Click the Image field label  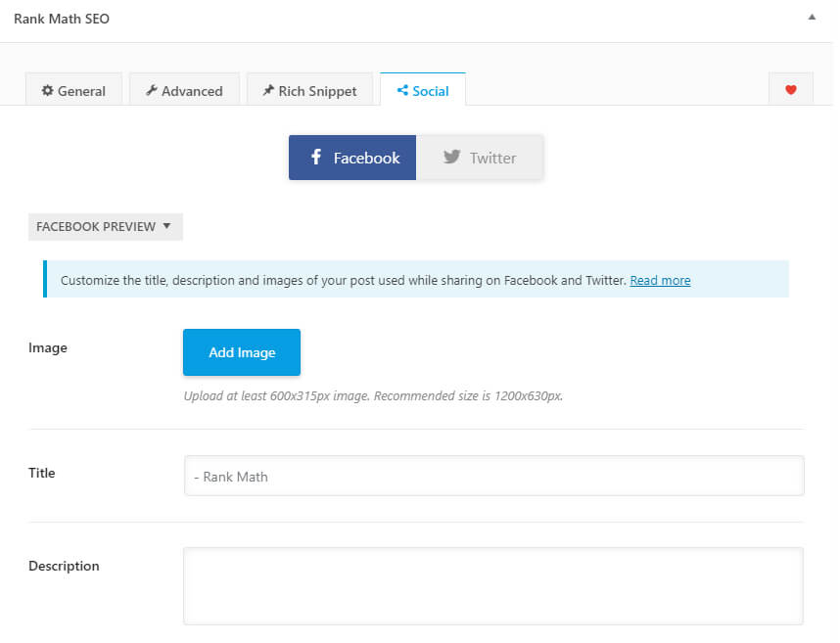coord(48,348)
